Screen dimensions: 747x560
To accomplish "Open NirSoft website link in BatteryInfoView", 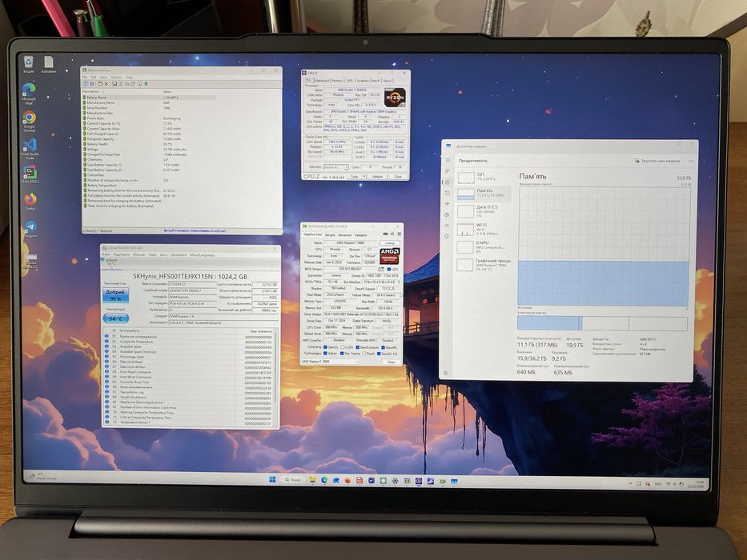I will point(195,231).
